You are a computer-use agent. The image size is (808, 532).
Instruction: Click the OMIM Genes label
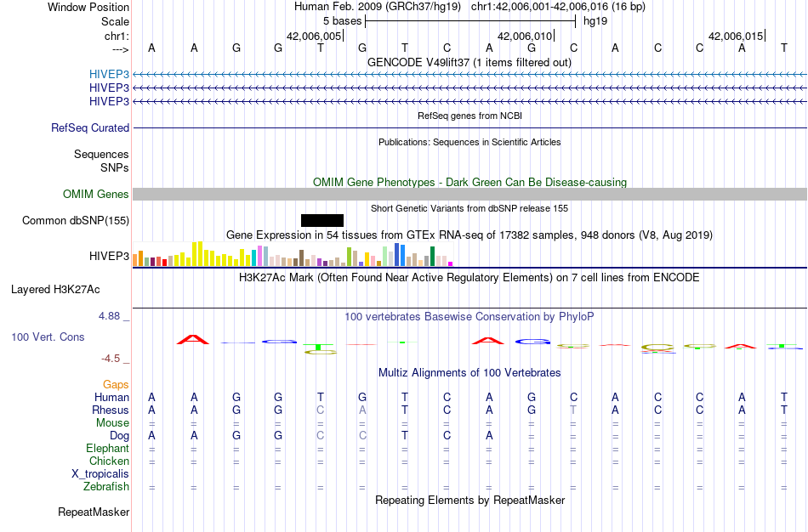[x=96, y=194]
